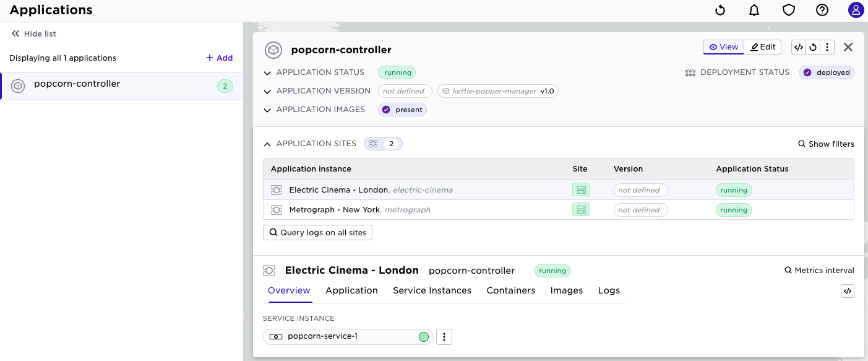Image resolution: width=868 pixels, height=361 pixels.
Task: Click Query logs on all sites
Action: point(317,232)
